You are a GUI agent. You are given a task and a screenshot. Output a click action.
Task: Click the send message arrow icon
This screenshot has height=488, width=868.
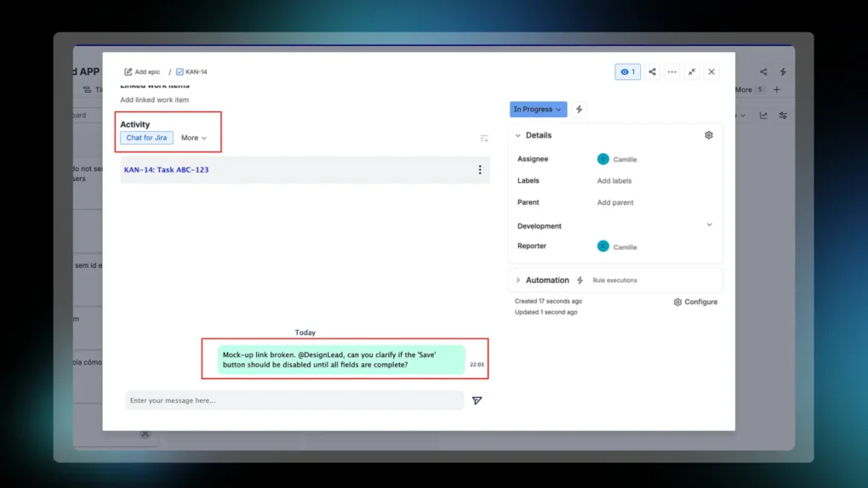point(477,400)
